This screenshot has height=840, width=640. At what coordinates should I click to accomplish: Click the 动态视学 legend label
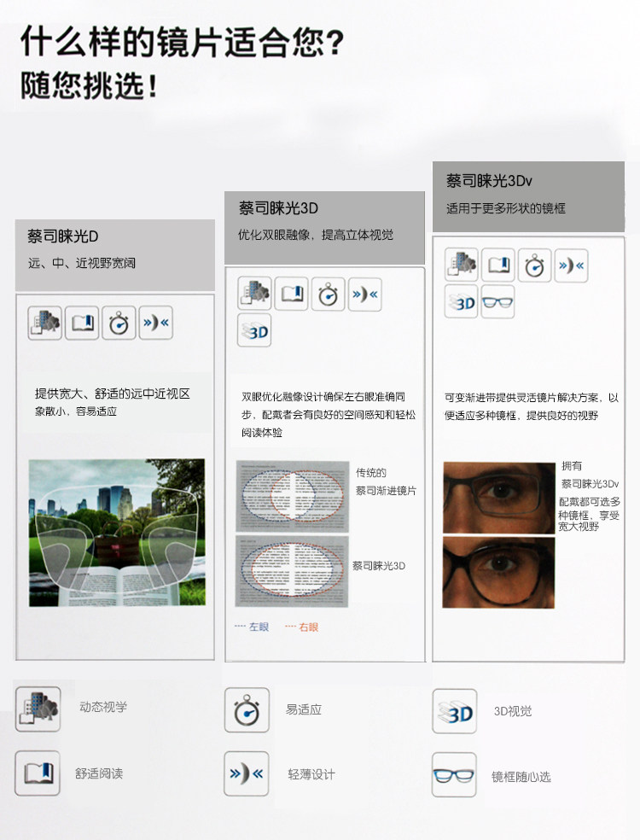103,707
